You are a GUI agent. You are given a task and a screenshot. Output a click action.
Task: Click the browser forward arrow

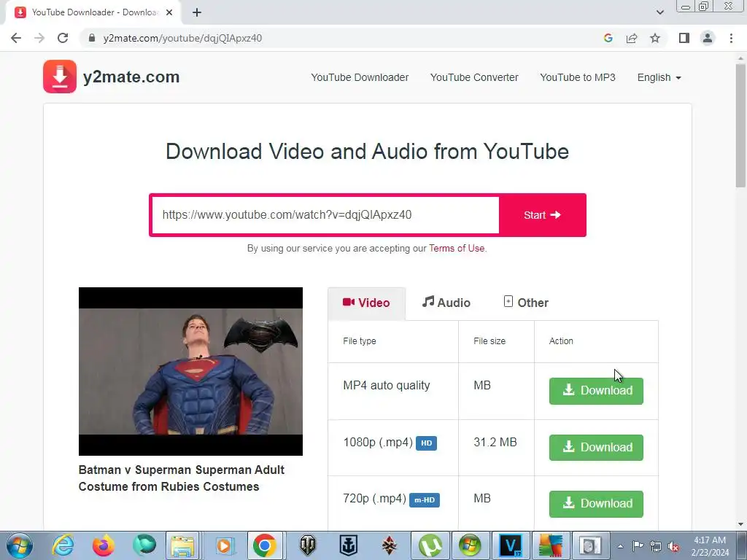[x=39, y=38]
